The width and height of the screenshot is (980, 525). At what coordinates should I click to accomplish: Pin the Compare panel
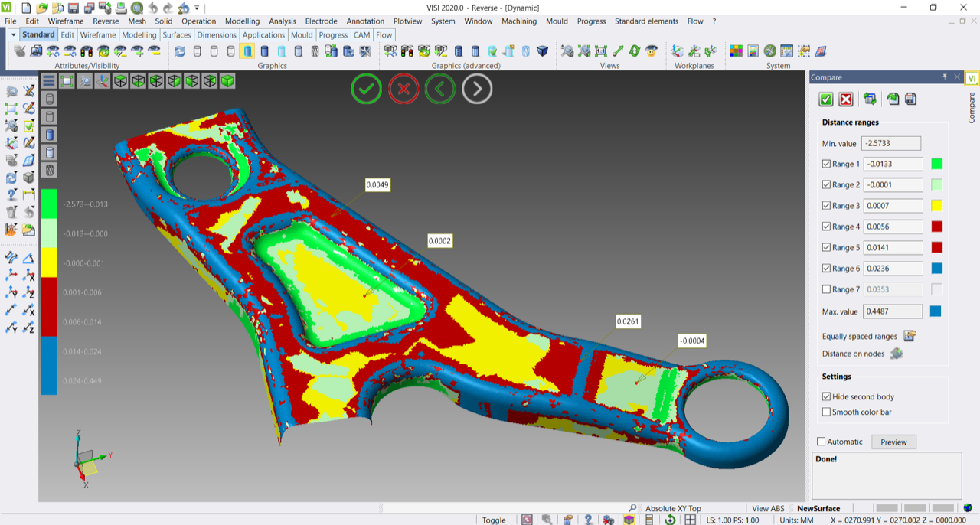[x=945, y=77]
